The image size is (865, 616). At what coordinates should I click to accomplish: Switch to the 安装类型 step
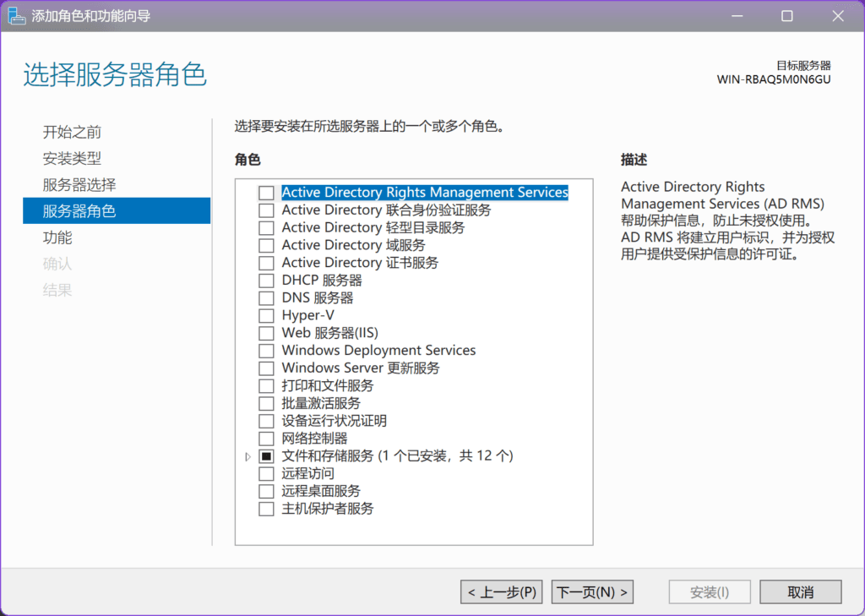tap(72, 159)
